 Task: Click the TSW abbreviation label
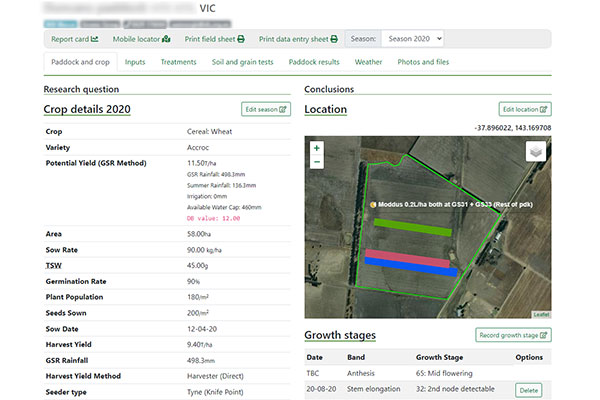54,265
